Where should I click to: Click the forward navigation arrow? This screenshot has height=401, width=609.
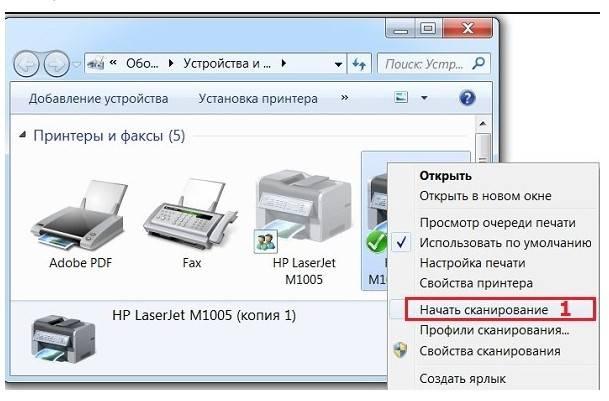pos(56,64)
